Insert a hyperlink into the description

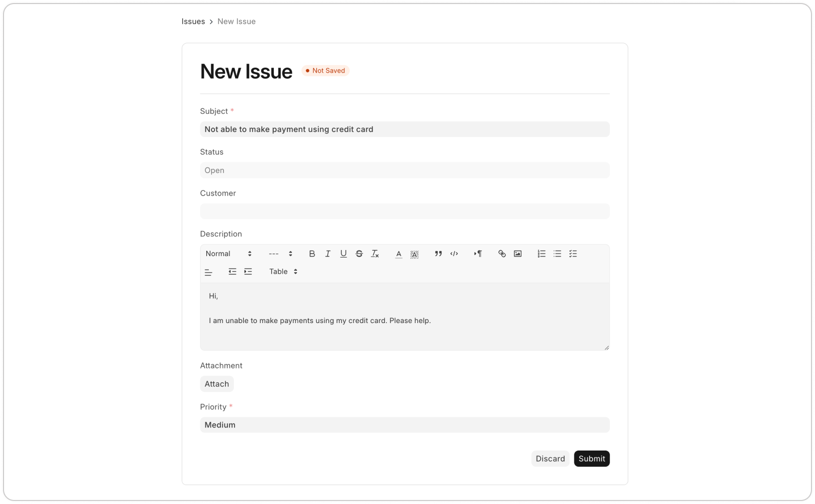pyautogui.click(x=502, y=254)
